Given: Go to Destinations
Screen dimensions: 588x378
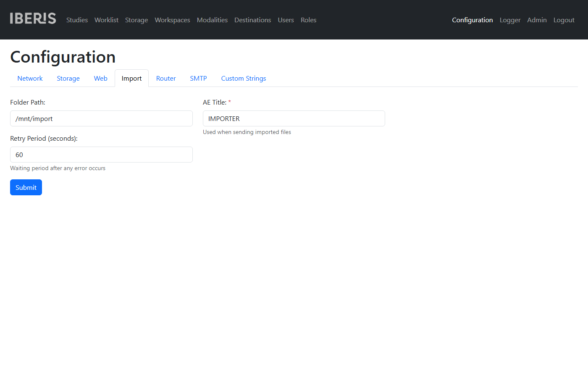Looking at the screenshot, I should 252,20.
